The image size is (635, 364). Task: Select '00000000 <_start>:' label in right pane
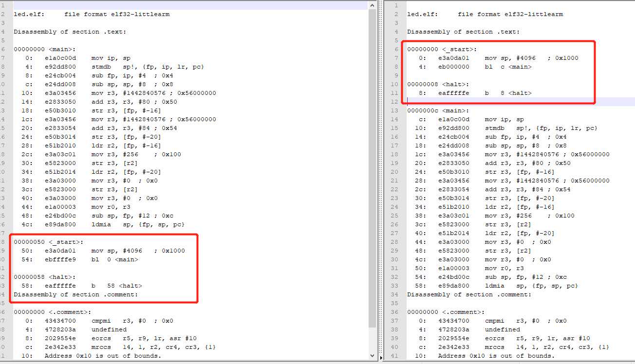click(442, 49)
